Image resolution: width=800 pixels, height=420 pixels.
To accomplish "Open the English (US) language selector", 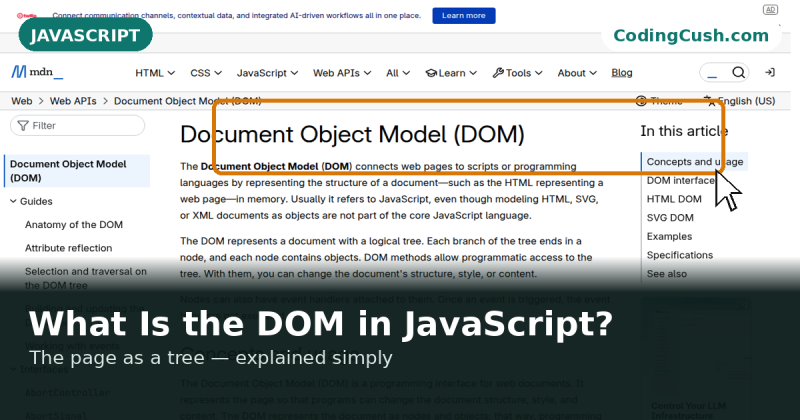I will (739, 101).
